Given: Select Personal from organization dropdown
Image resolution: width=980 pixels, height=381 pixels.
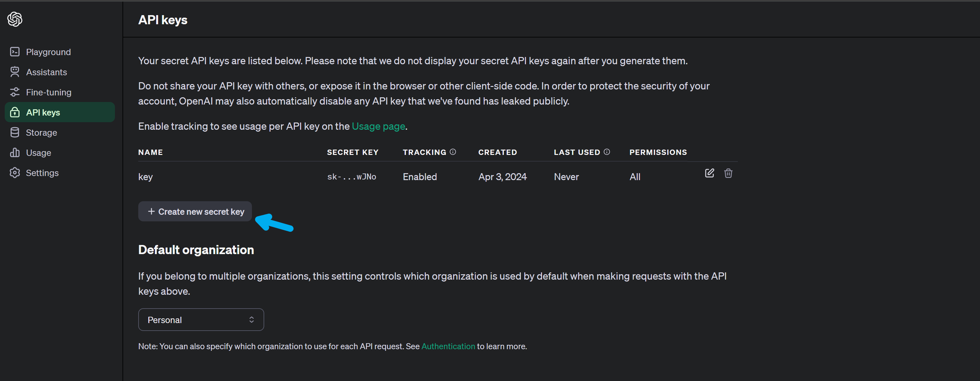Looking at the screenshot, I should coord(201,319).
